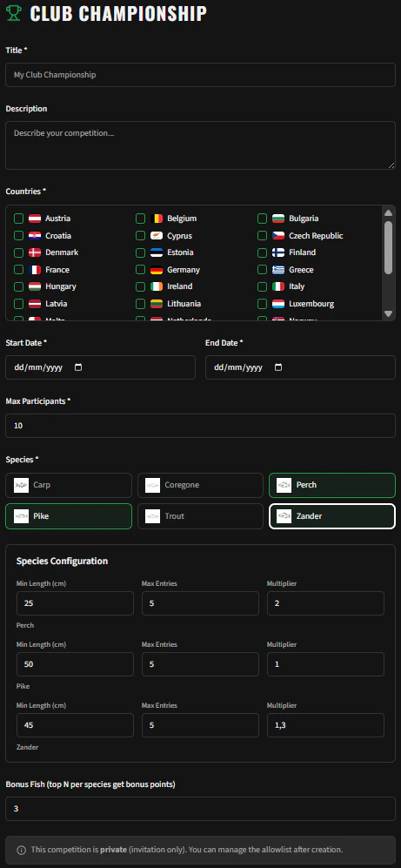This screenshot has height=868, width=401.
Task: Edit the Pike Min Length field
Action: [75, 664]
